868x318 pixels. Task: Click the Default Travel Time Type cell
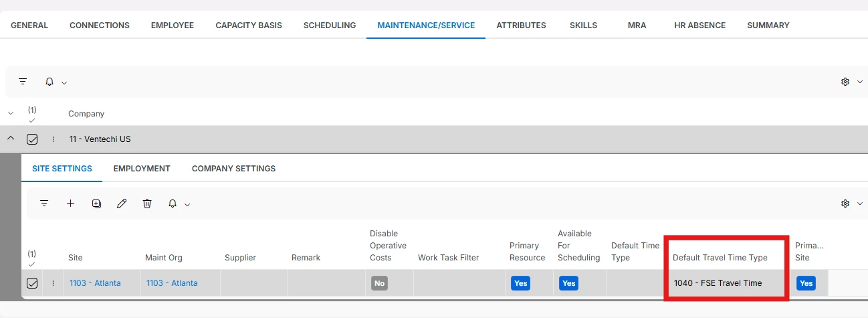pyautogui.click(x=718, y=283)
